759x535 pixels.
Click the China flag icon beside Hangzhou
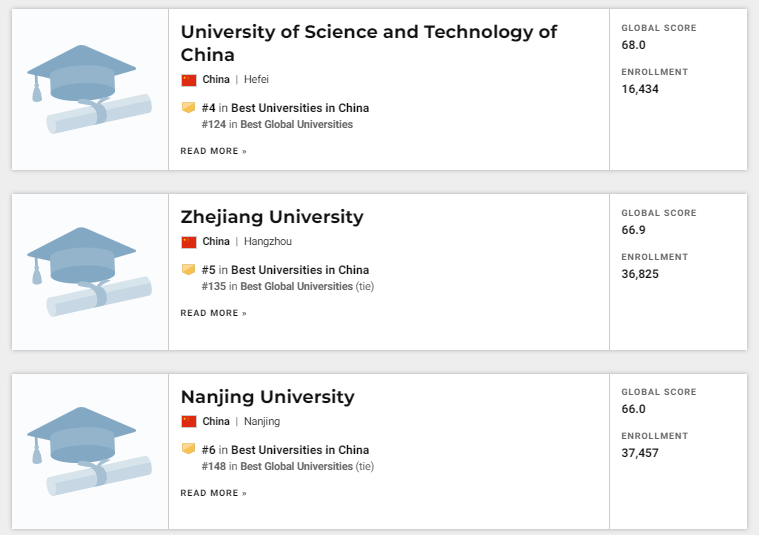click(x=189, y=242)
